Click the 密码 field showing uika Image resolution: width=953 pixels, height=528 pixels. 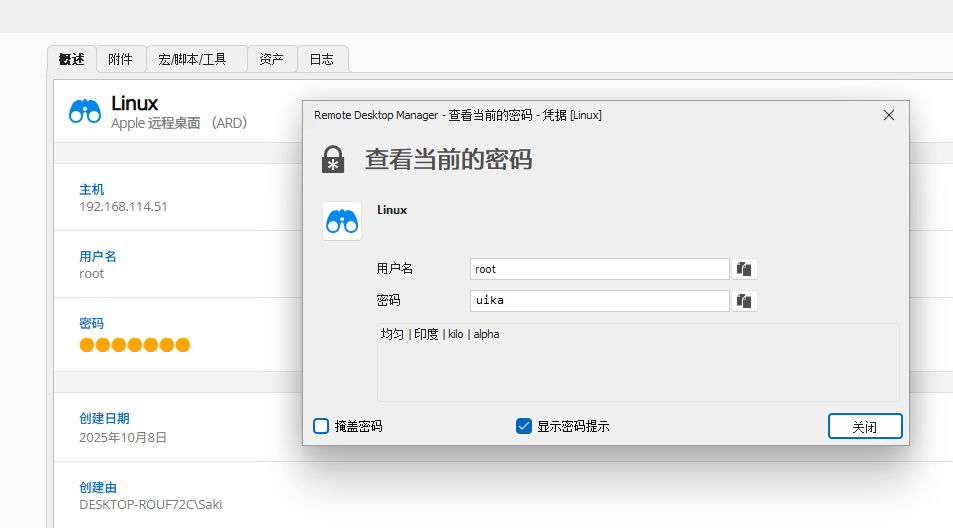tap(599, 301)
